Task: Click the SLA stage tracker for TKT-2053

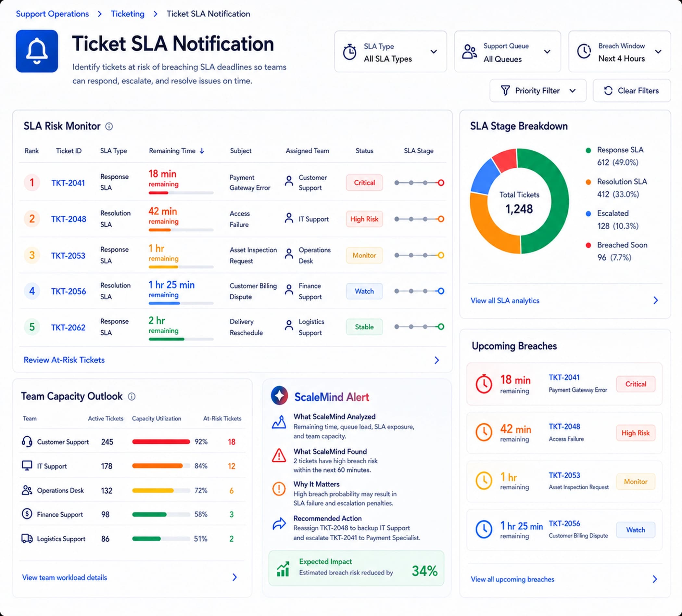Action: click(419, 255)
